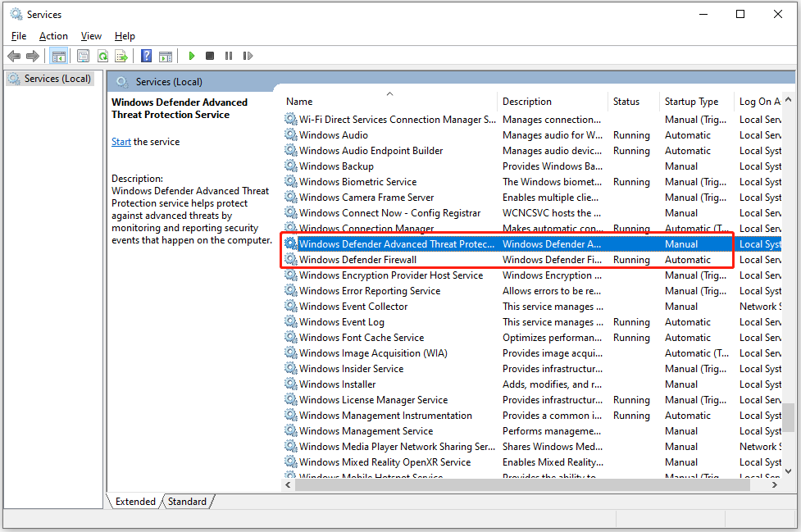The image size is (801, 532).
Task: Switch to the Standard tab
Action: tap(187, 501)
